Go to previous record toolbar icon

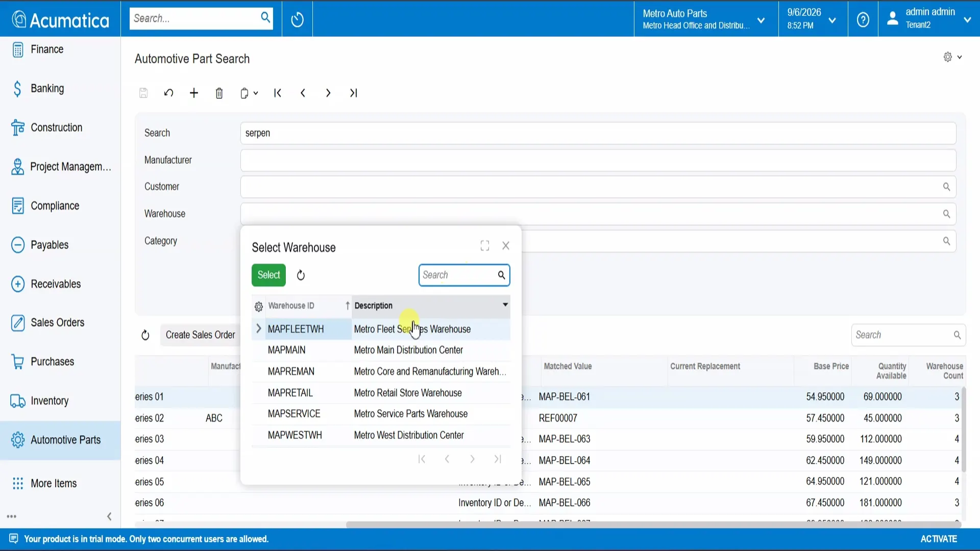click(x=303, y=93)
